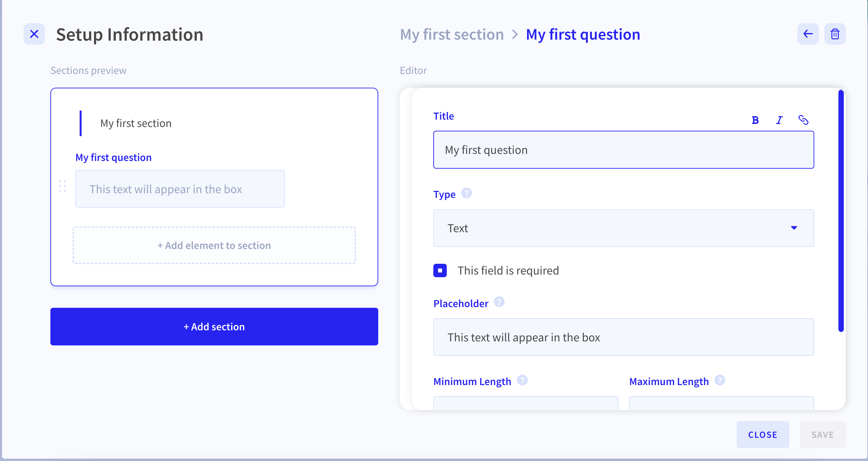868x461 pixels.
Task: Navigate to 'My first section' breadcrumb
Action: (x=451, y=34)
